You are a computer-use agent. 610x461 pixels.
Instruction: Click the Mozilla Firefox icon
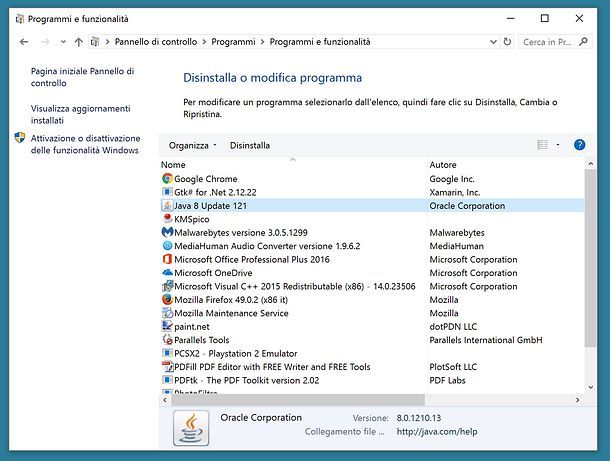click(167, 299)
